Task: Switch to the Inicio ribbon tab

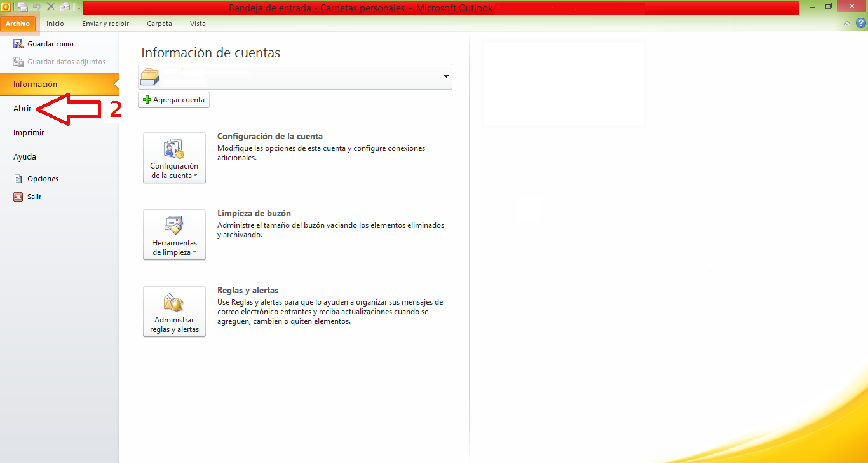Action: pos(55,24)
